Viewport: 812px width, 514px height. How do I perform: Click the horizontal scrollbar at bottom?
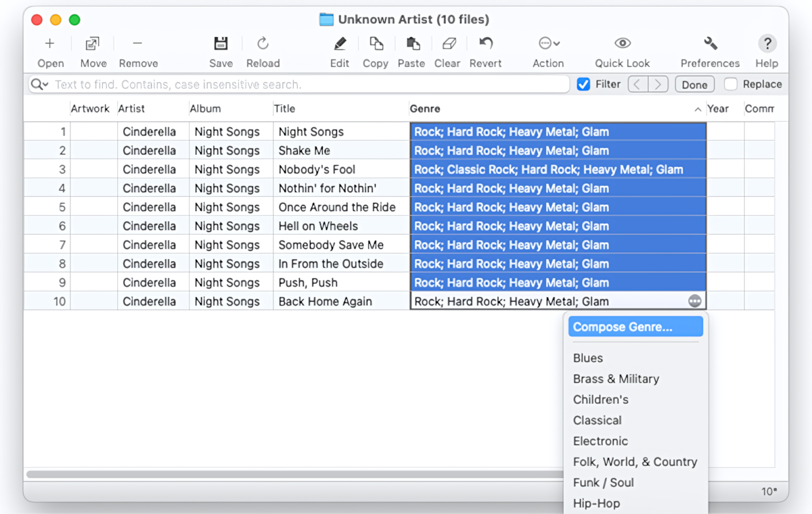[296, 475]
